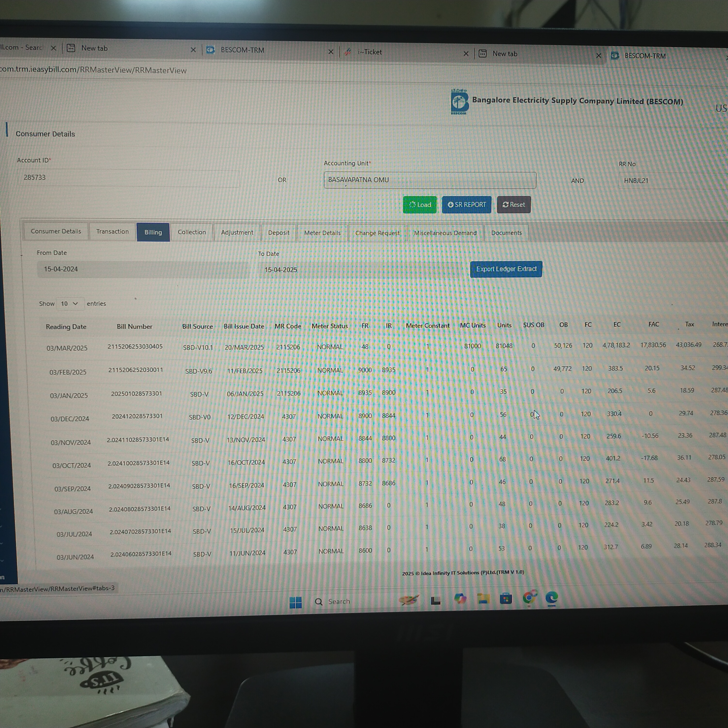
Task: Open Google Chrome from the taskbar
Action: click(529, 598)
